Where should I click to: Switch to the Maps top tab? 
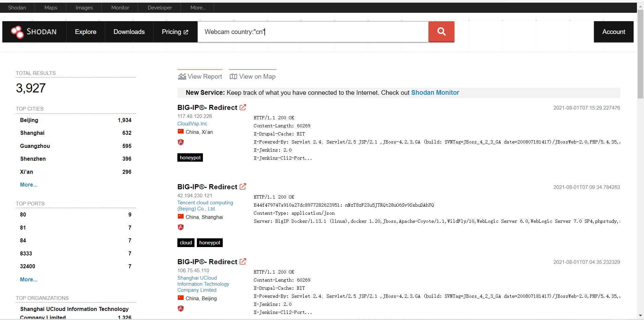pyautogui.click(x=51, y=7)
